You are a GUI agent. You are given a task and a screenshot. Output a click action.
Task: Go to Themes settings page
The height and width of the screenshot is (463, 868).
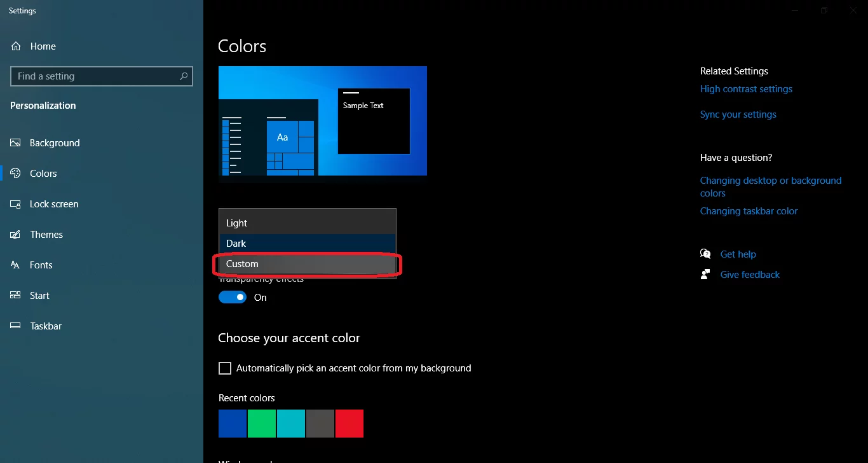[46, 235]
